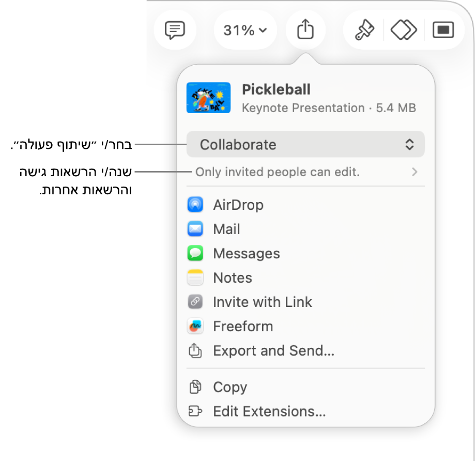
Task: Click the Export and Send icon
Action: pos(195,350)
